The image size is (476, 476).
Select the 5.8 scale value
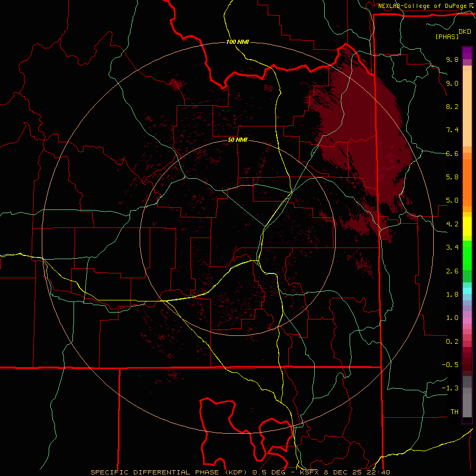(x=452, y=177)
